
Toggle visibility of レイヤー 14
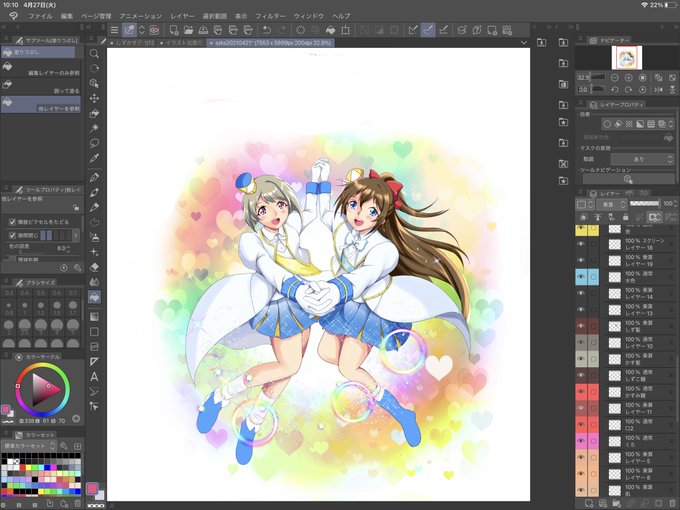coord(581,293)
